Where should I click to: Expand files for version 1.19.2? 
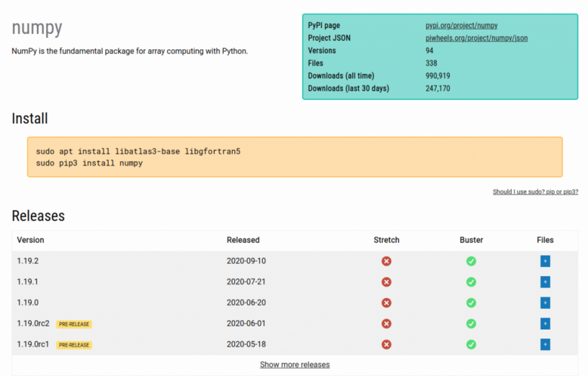point(545,261)
